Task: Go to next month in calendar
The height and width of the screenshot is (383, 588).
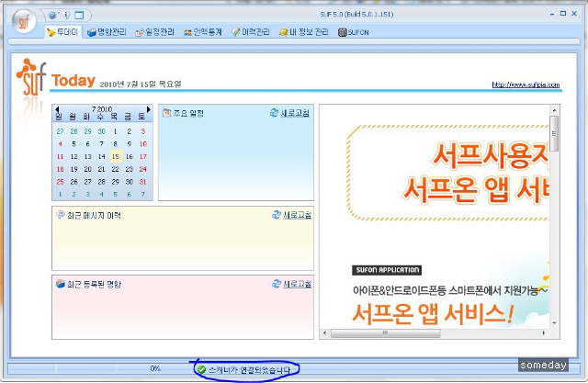Action: (x=149, y=109)
